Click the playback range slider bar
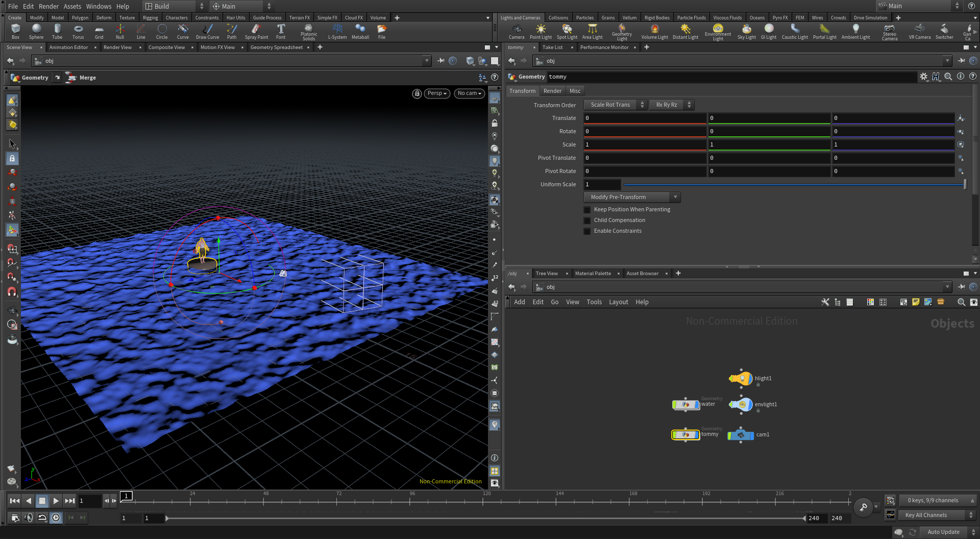This screenshot has width=980, height=539. pyautogui.click(x=485, y=518)
